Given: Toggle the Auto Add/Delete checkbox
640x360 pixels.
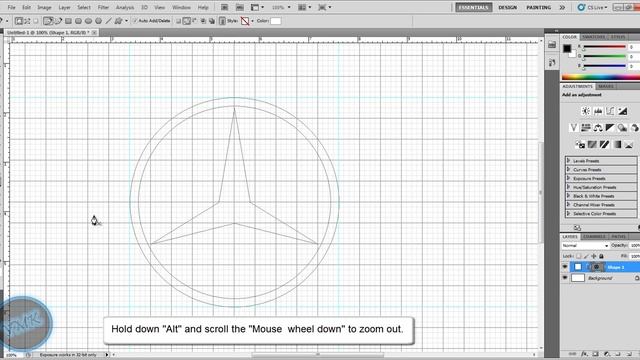Looking at the screenshot, I should click(135, 21).
